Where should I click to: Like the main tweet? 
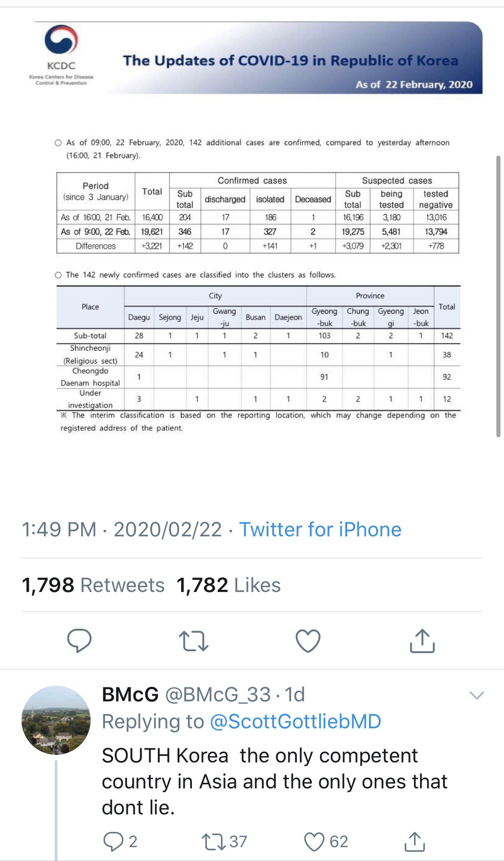(308, 640)
